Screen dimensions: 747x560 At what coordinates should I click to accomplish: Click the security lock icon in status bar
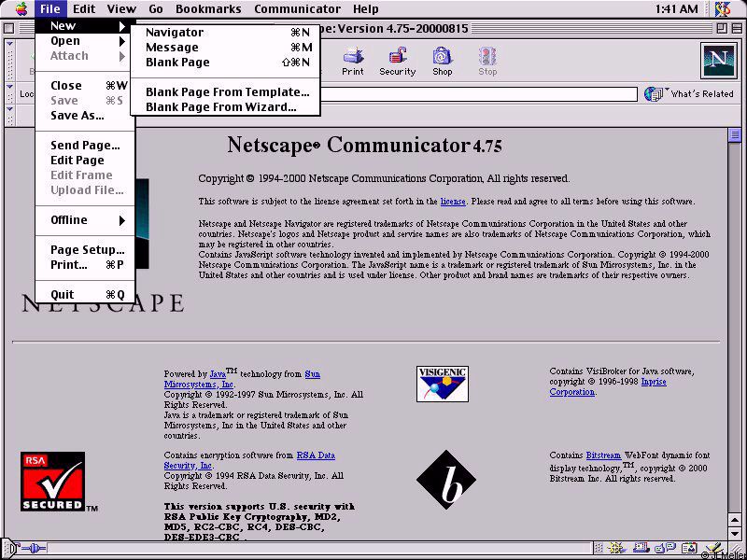coord(17,547)
